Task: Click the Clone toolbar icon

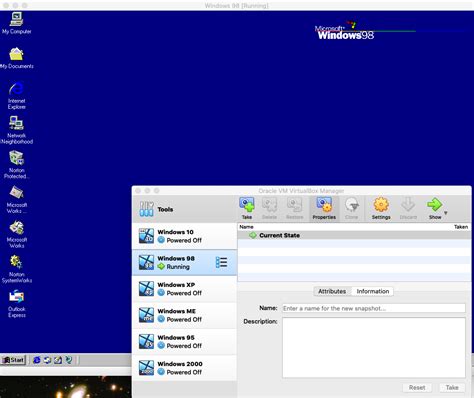Action: pyautogui.click(x=351, y=208)
